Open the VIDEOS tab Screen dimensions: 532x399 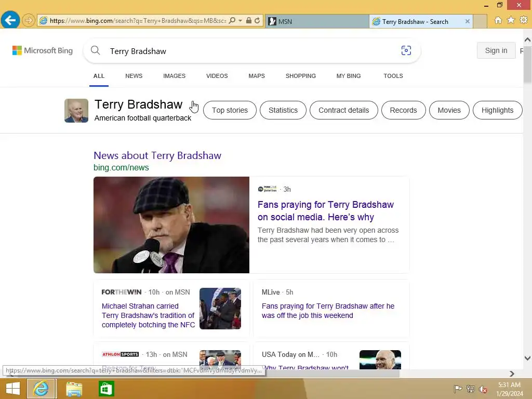click(217, 76)
